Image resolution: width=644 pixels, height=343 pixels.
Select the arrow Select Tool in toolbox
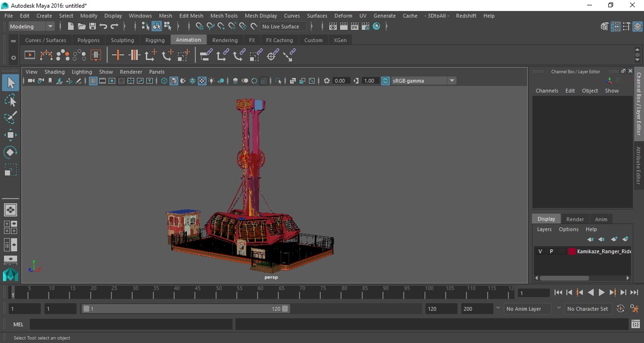pos(10,83)
